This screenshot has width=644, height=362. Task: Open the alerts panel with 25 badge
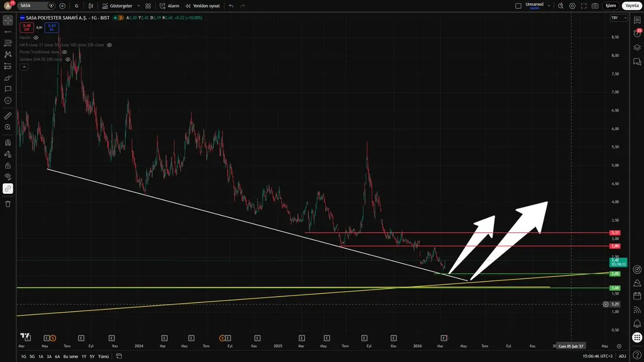pos(637,34)
